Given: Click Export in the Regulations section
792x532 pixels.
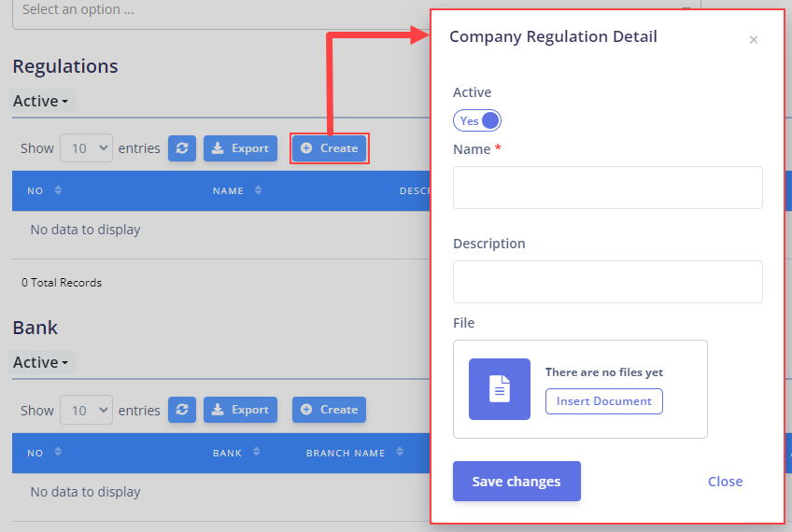Looking at the screenshot, I should pos(240,148).
